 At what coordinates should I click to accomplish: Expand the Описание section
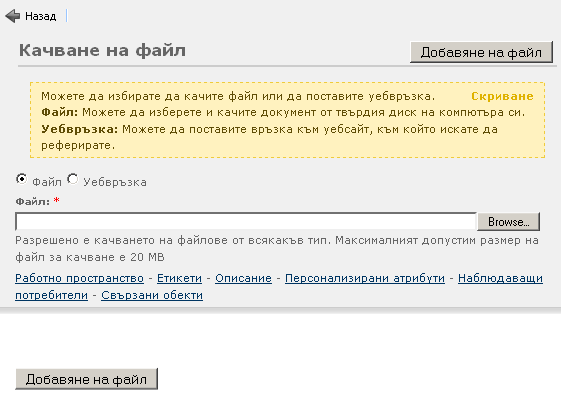[243, 278]
